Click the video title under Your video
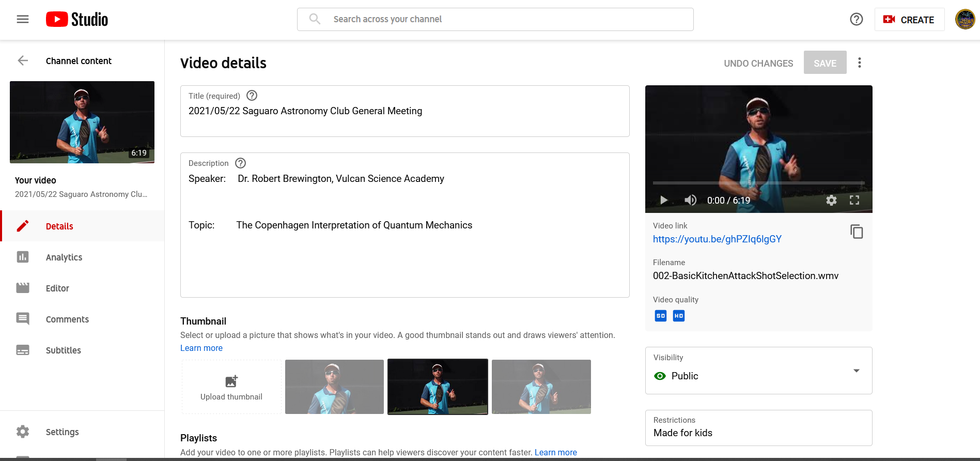 pyautogui.click(x=81, y=194)
